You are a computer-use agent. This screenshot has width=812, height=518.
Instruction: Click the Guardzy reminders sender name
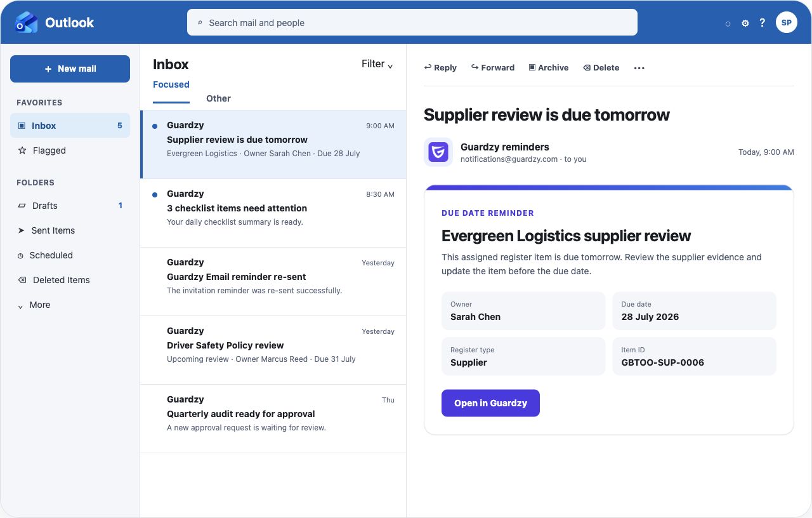pos(505,147)
